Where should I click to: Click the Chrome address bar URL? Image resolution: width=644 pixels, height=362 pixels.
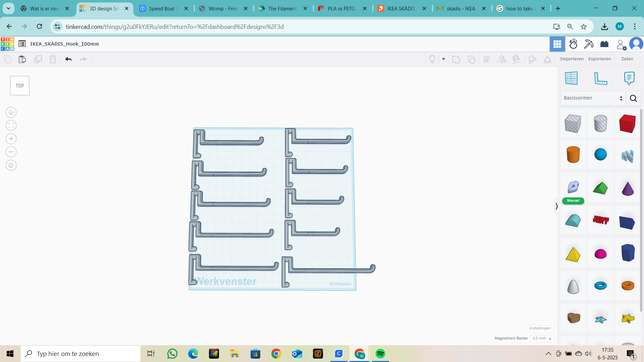pyautogui.click(x=174, y=26)
